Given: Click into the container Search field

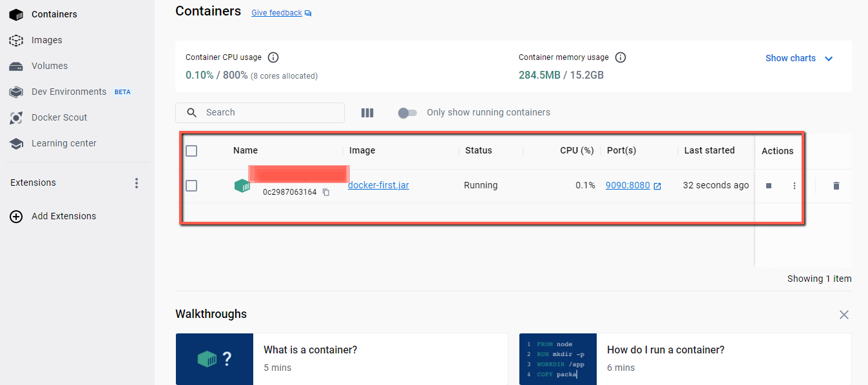Looking at the screenshot, I should click(260, 112).
